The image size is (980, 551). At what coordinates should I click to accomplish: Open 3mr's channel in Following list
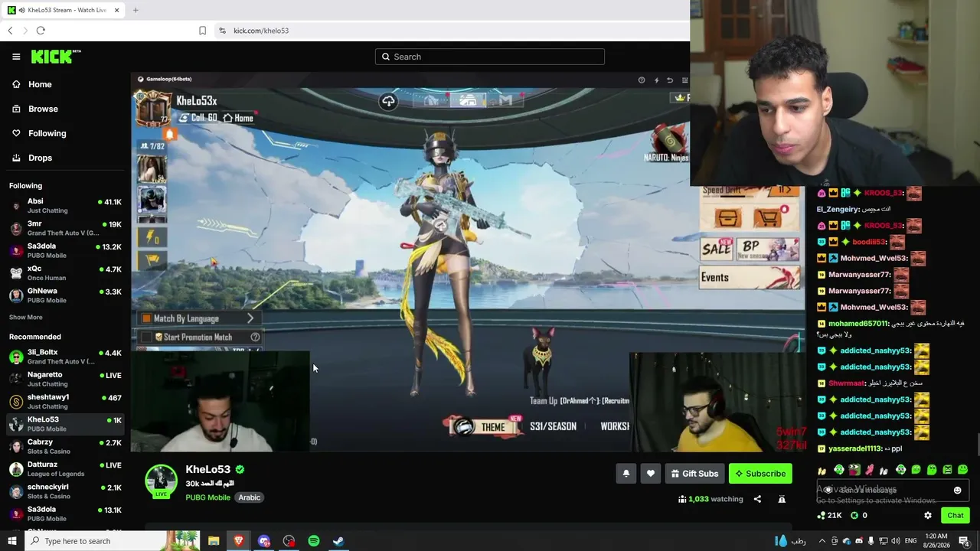[64, 228]
